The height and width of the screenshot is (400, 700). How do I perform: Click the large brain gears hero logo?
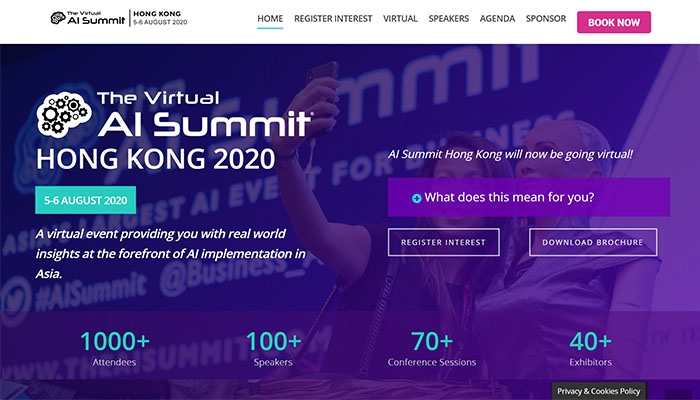click(64, 114)
